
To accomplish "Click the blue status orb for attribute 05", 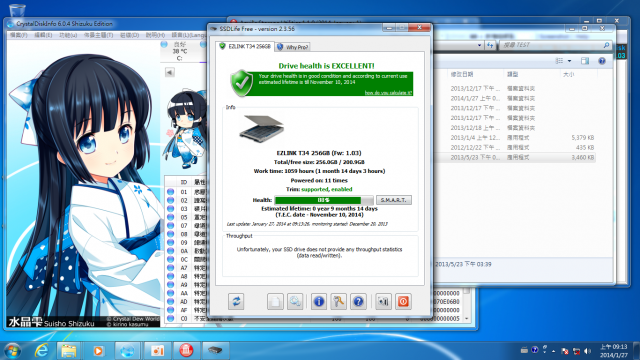I will [171, 217].
